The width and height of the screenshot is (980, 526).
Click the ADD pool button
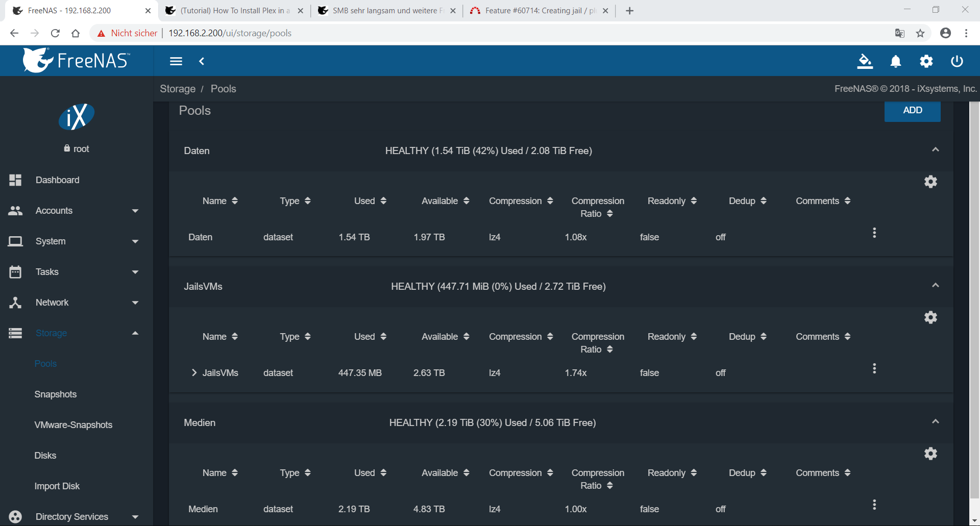(x=912, y=111)
